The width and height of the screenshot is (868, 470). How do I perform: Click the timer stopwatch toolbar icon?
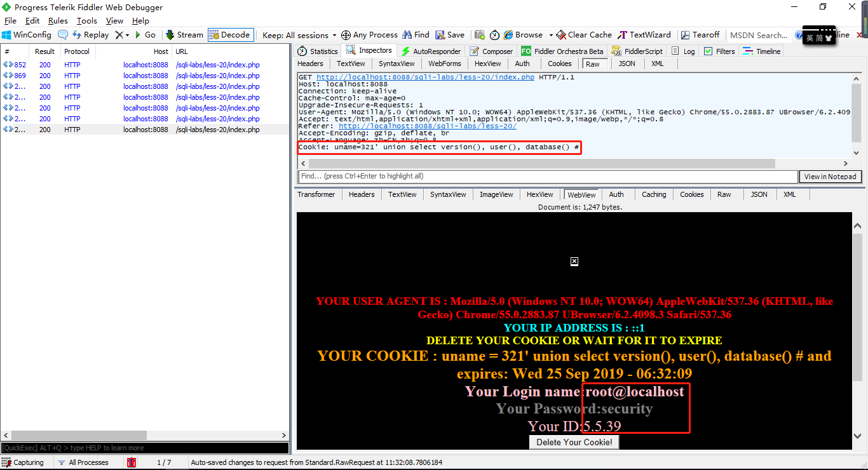pos(494,35)
